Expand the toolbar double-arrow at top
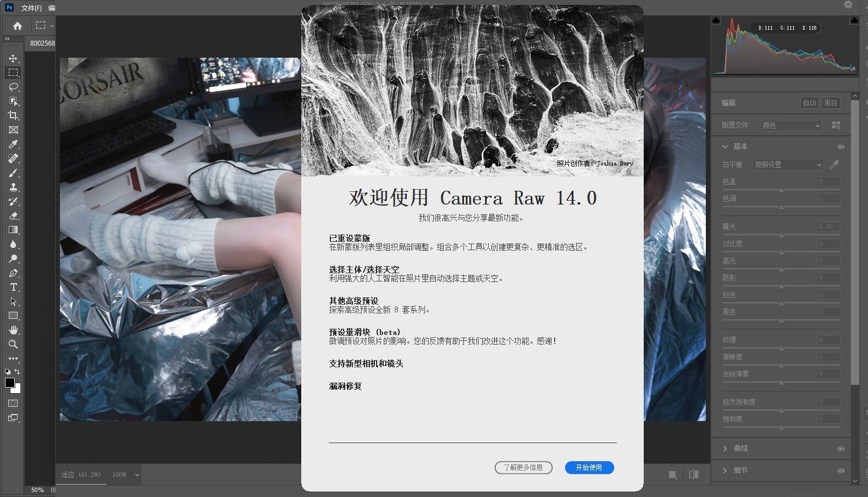Viewport: 868px width, 497px height. point(7,39)
